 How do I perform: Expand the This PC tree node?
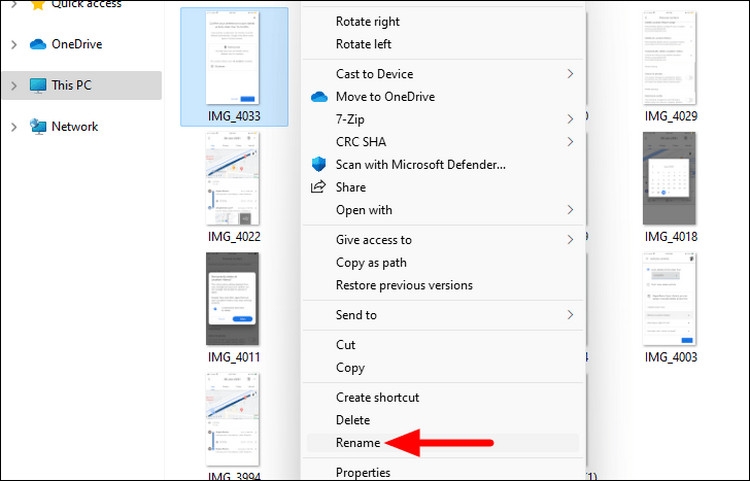coord(14,86)
